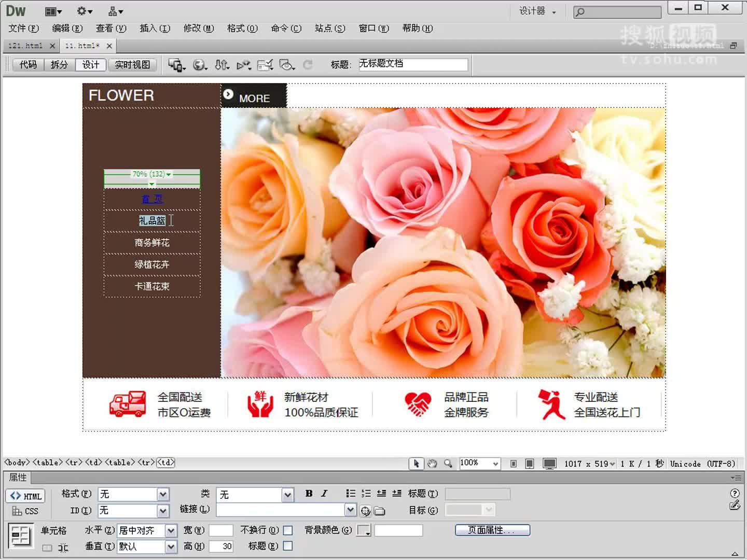Image resolution: width=747 pixels, height=560 pixels.
Task: Click Preview in Browser globe icon
Action: click(200, 65)
